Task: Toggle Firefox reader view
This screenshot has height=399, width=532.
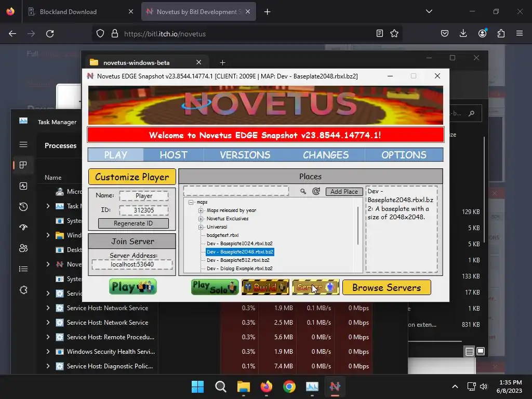Action: point(380,34)
